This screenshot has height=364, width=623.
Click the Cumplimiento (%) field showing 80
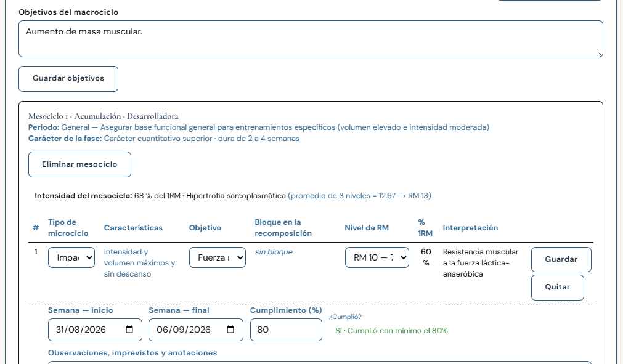286,330
